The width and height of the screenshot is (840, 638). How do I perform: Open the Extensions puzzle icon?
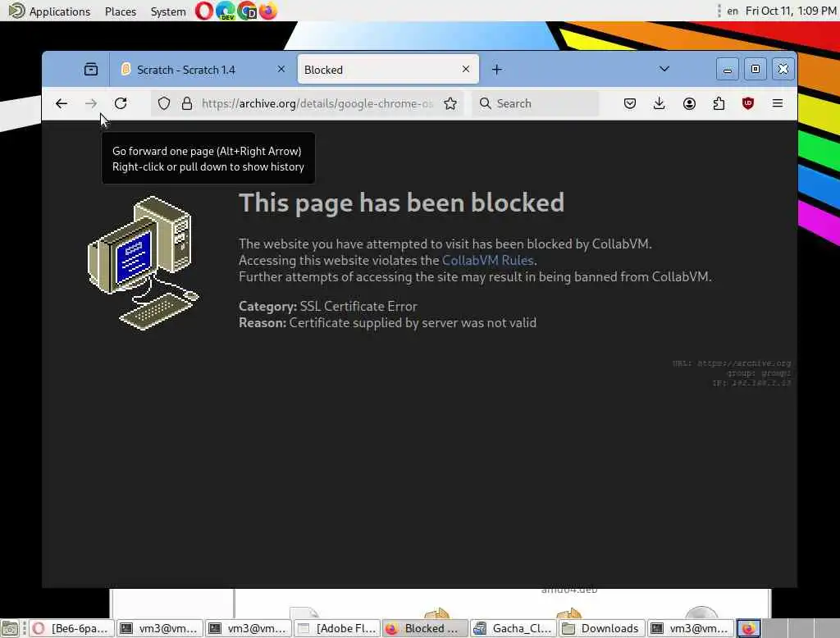click(x=719, y=103)
